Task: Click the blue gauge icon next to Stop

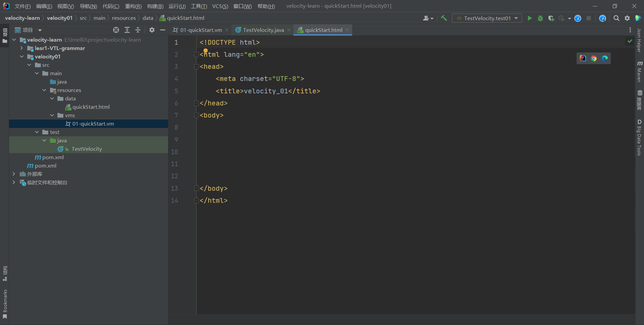Action: (x=578, y=18)
